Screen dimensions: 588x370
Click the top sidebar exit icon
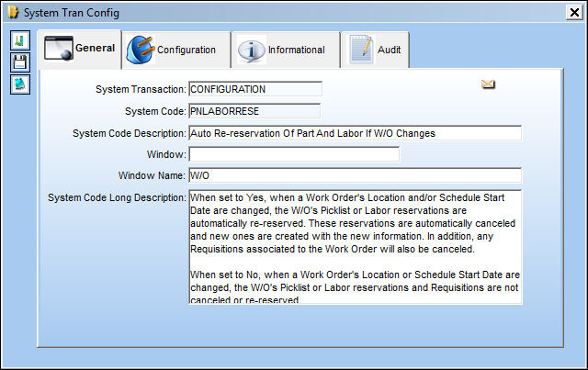[x=20, y=40]
